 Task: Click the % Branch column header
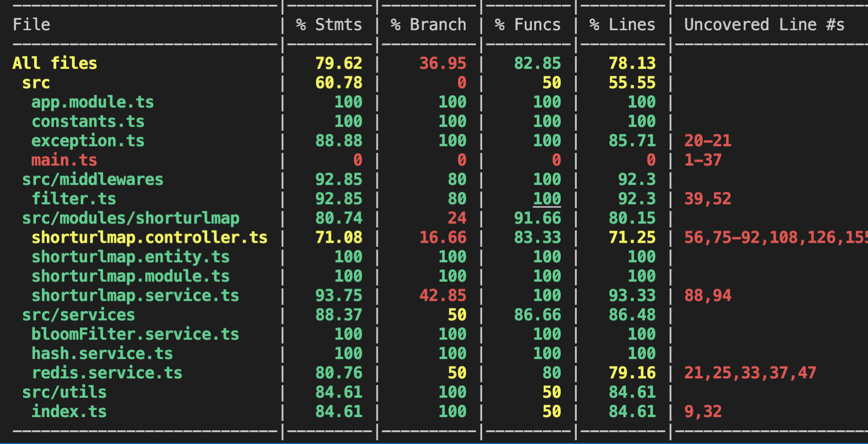[x=428, y=25]
